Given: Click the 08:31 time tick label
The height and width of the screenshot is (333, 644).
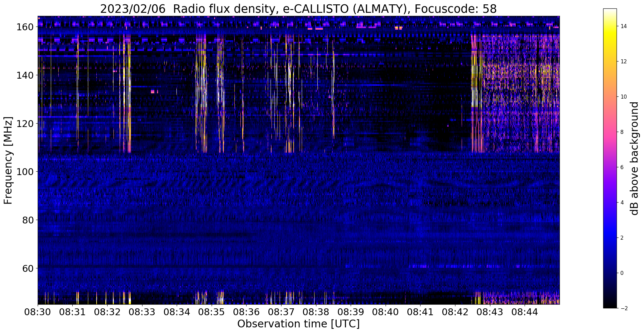Looking at the screenshot, I should click(x=73, y=312).
